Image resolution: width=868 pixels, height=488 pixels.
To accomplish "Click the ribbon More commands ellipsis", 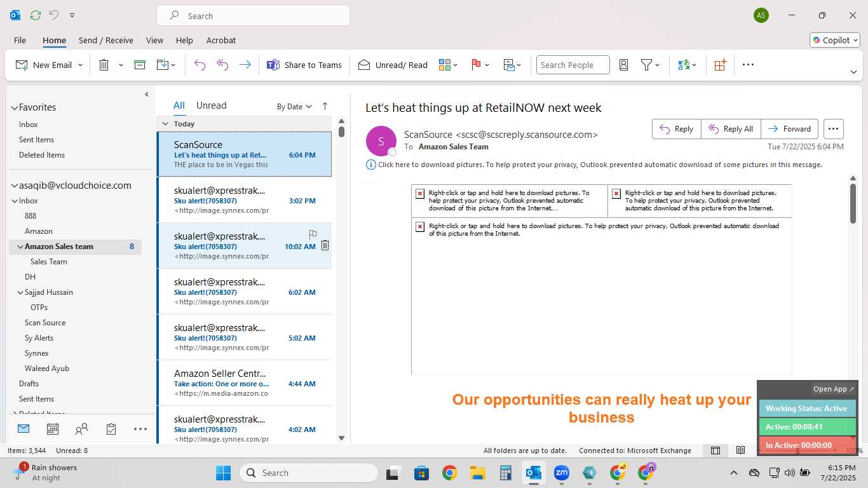I will [748, 65].
